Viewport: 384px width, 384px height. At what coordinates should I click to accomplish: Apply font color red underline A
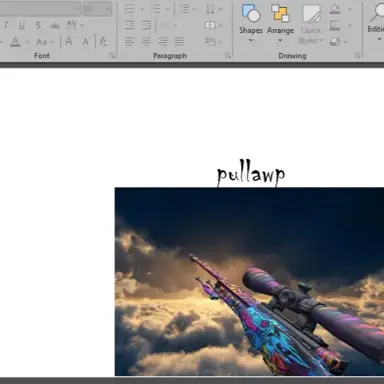pyautogui.click(x=15, y=42)
